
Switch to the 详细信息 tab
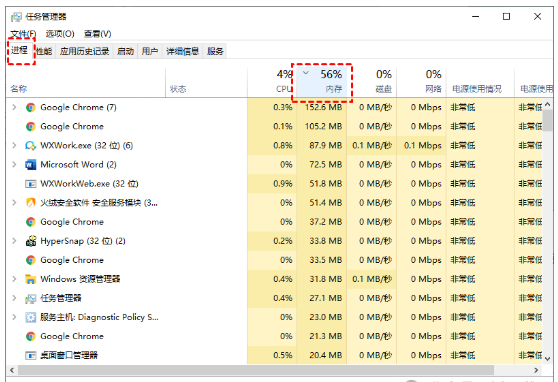pyautogui.click(x=183, y=51)
